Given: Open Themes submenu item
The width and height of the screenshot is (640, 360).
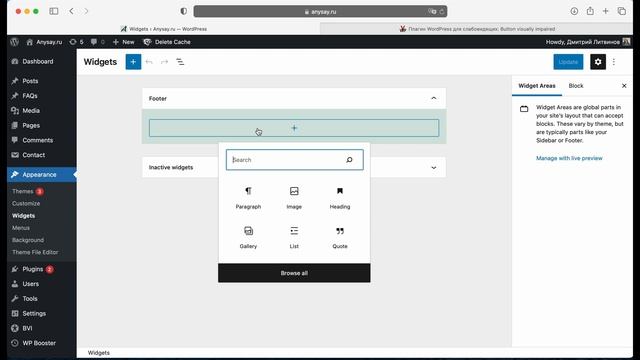Looking at the screenshot, I should coord(22,191).
